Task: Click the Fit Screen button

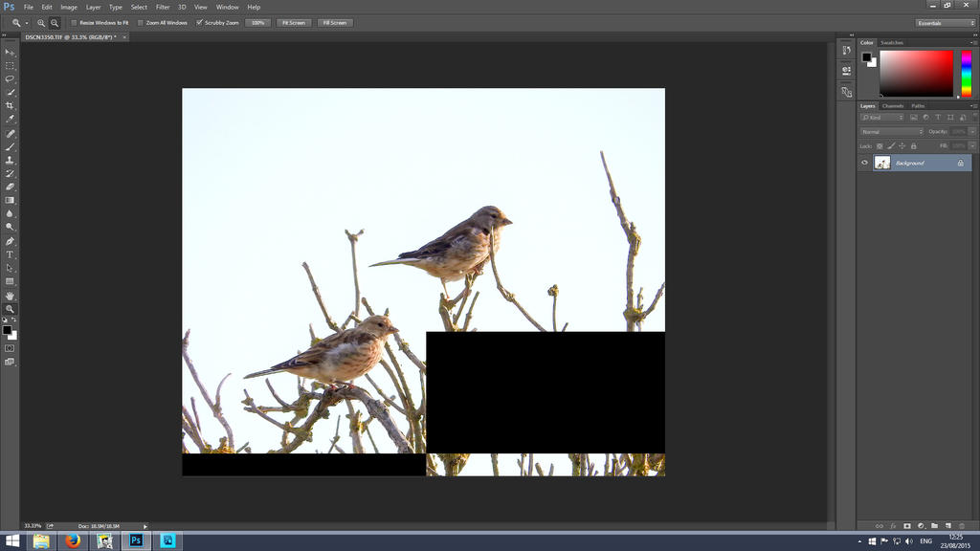Action: click(x=294, y=22)
